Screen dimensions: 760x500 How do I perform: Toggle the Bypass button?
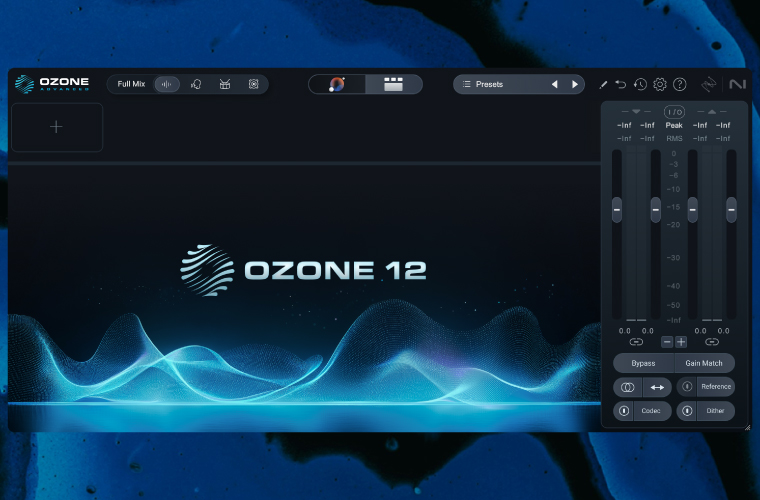[x=643, y=363]
